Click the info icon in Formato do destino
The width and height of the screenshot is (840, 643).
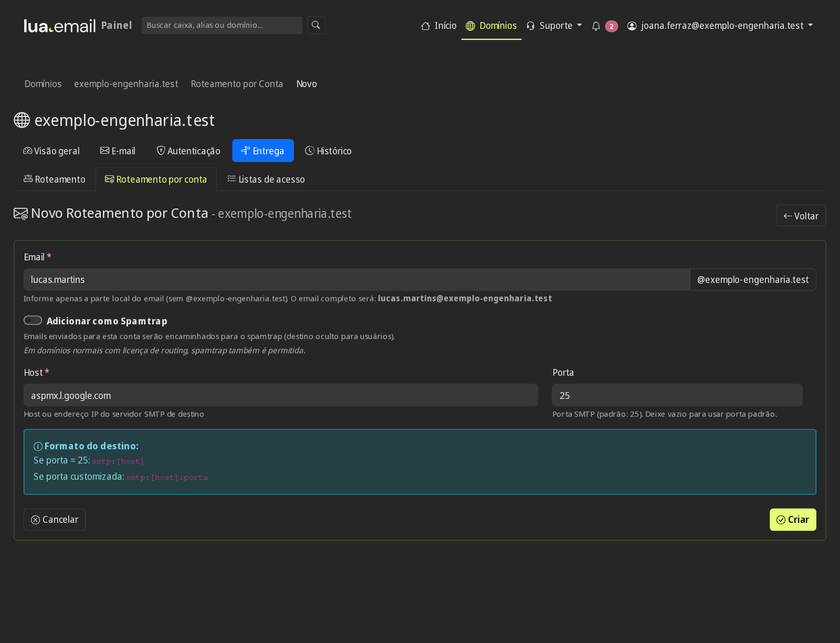tap(38, 446)
